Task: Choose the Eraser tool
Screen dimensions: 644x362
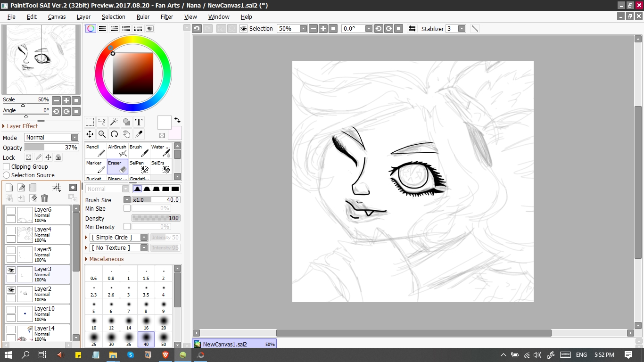Action: point(117,167)
